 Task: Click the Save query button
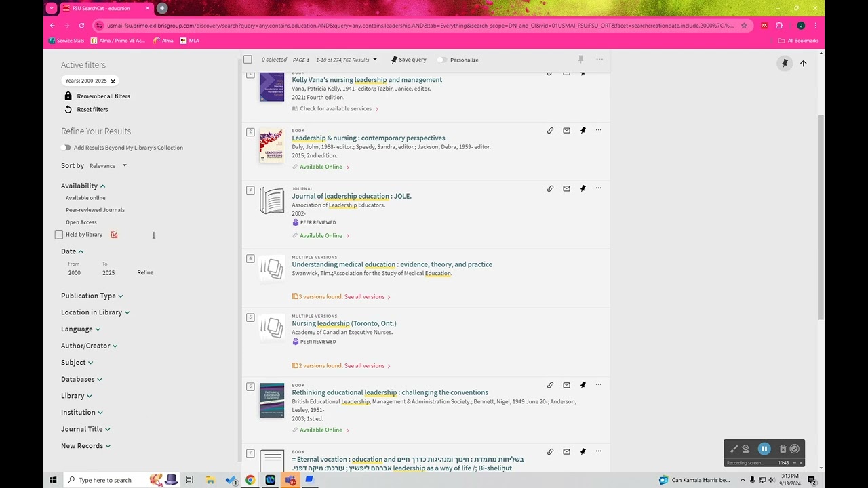click(408, 60)
